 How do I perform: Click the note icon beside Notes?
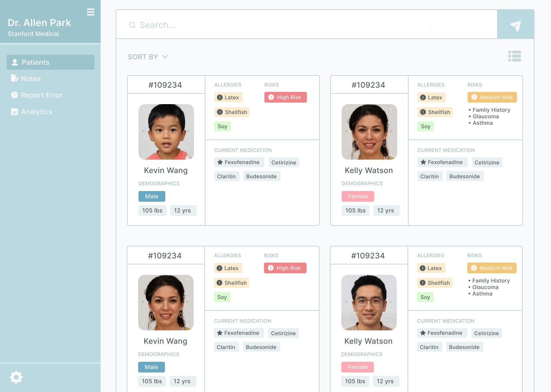pyautogui.click(x=15, y=78)
